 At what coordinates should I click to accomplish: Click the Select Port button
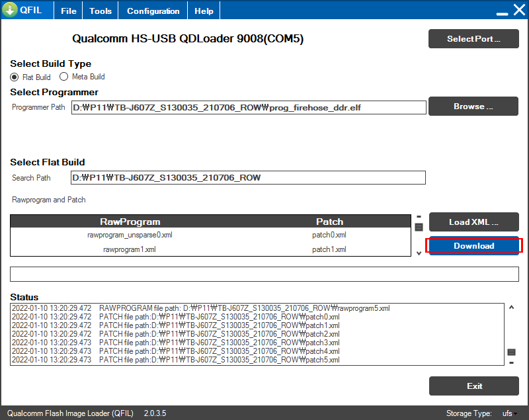point(473,39)
